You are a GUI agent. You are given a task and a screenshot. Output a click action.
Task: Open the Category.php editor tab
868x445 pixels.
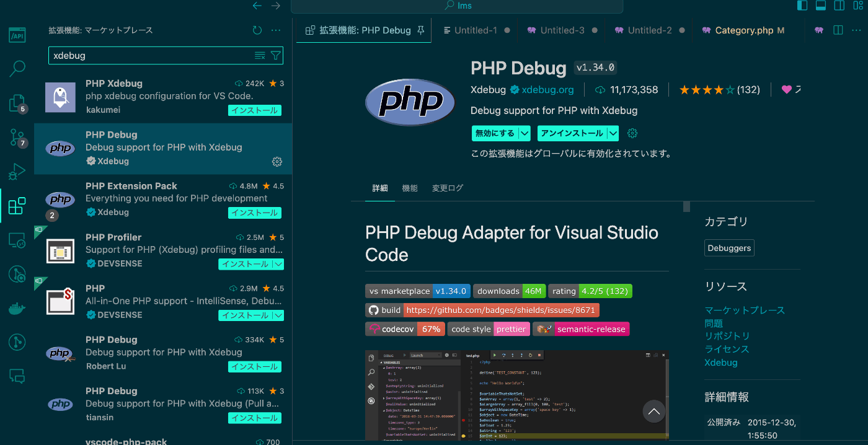(x=743, y=30)
